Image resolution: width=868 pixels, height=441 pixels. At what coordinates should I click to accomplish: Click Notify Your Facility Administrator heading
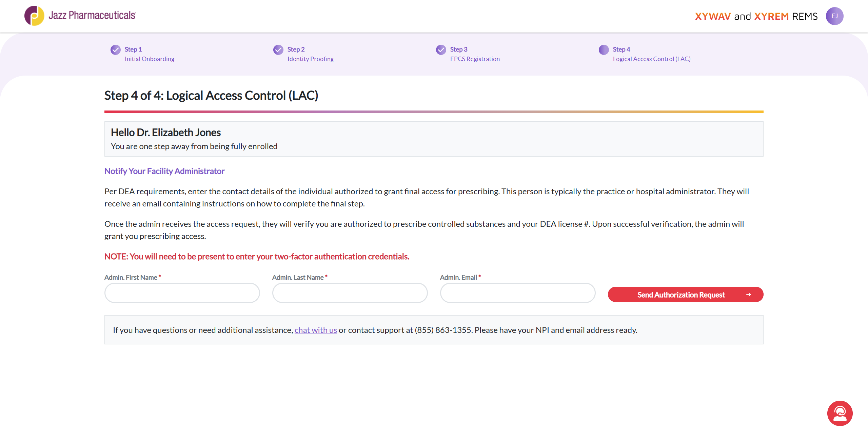pyautogui.click(x=164, y=171)
